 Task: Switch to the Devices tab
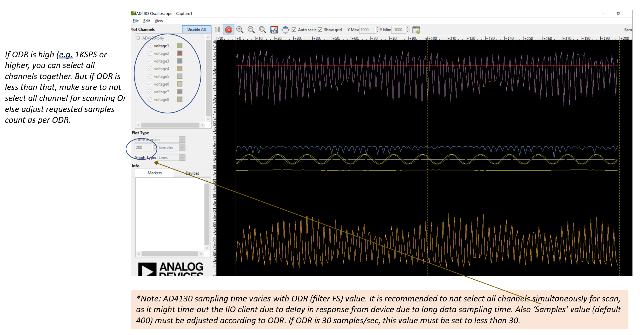192,173
